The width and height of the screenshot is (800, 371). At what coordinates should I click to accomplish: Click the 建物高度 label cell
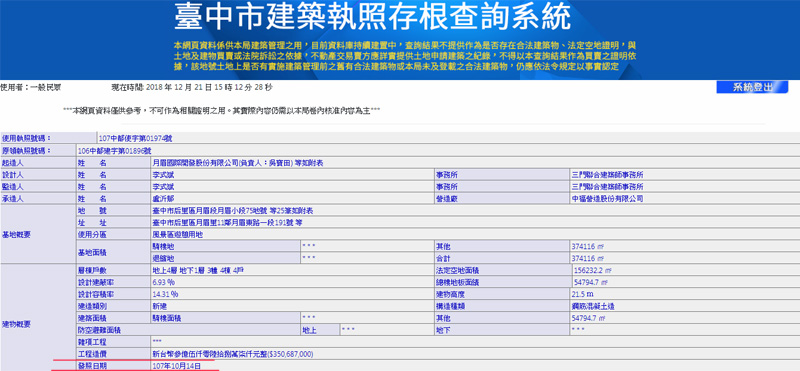point(502,294)
